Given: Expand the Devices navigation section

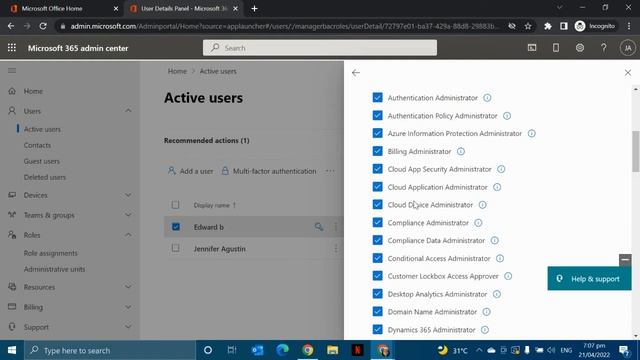Looking at the screenshot, I should [128, 195].
